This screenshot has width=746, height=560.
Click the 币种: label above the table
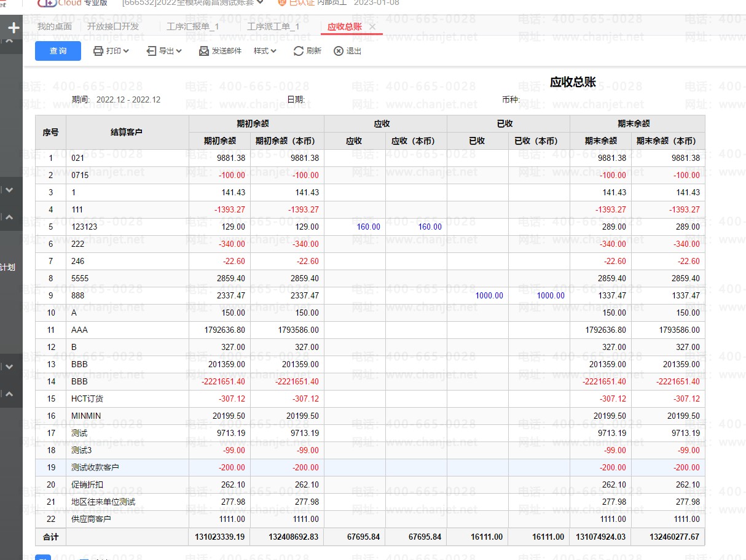(511, 99)
